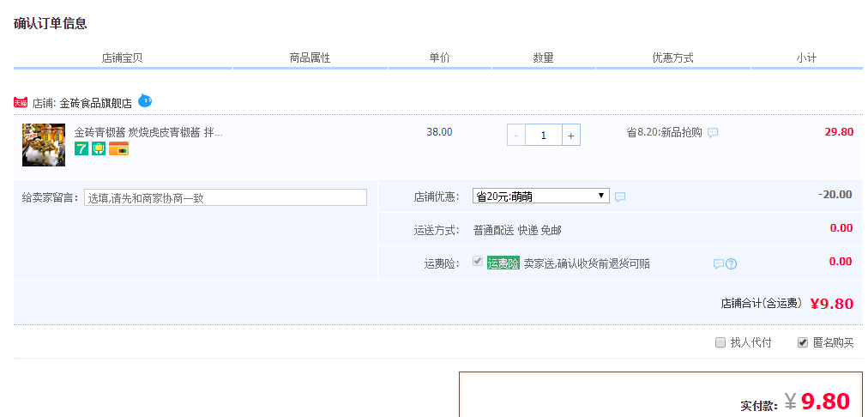Open the blue Wangwang chat icon
This screenshot has width=868, height=417.
[x=144, y=100]
